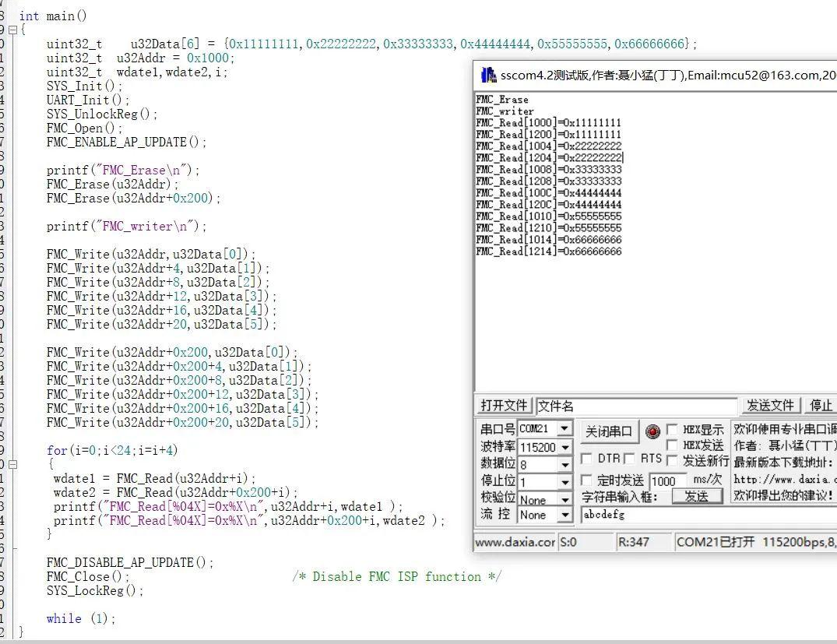837x644 pixels.
Task: Click the 发送文件 send file button
Action: coord(770,405)
